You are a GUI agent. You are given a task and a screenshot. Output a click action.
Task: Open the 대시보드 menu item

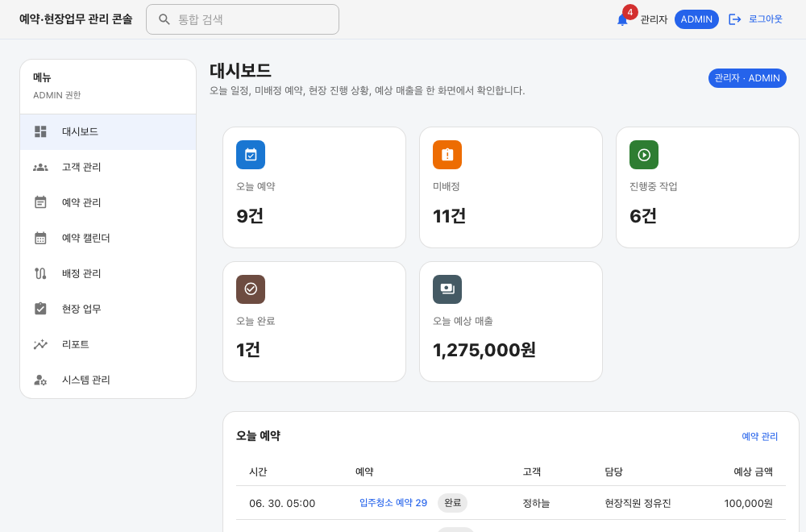point(108,132)
